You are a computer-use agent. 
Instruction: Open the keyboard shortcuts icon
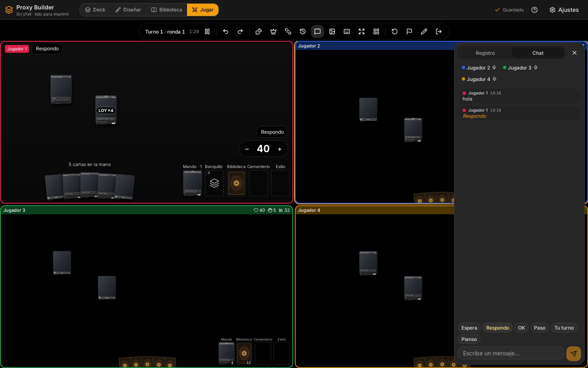pos(347,31)
